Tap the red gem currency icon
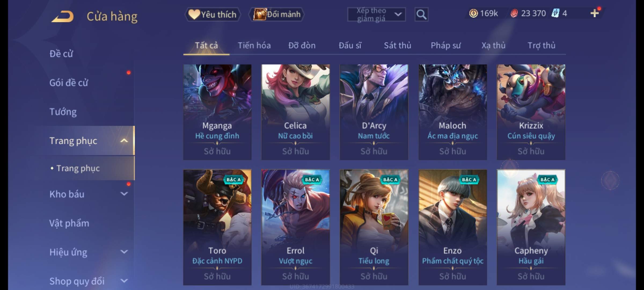 click(514, 13)
